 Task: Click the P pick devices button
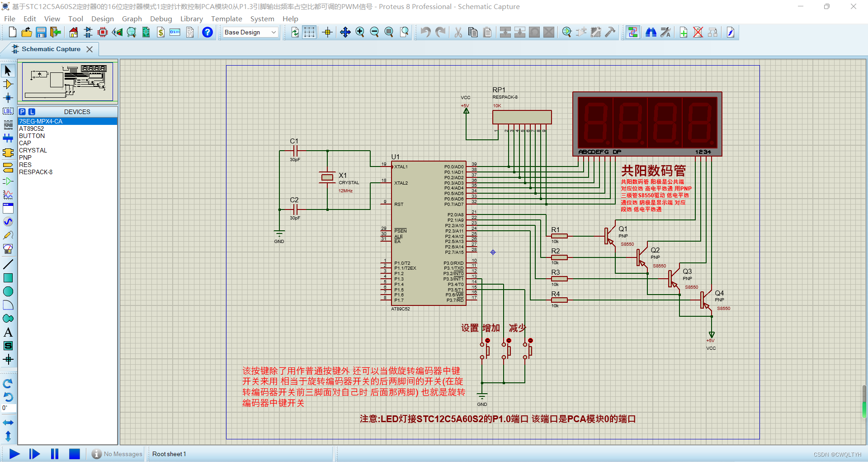coord(22,112)
